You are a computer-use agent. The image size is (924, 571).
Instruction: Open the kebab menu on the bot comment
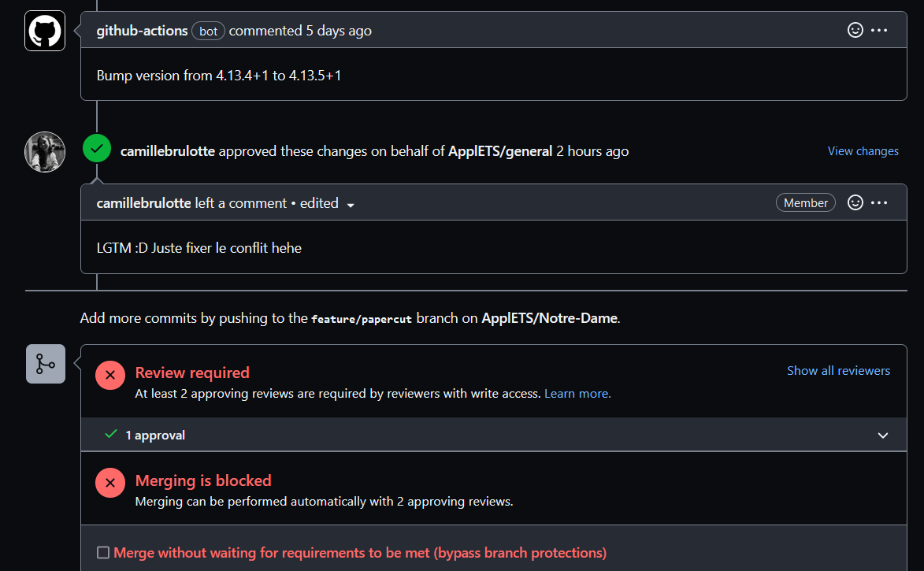(x=880, y=30)
